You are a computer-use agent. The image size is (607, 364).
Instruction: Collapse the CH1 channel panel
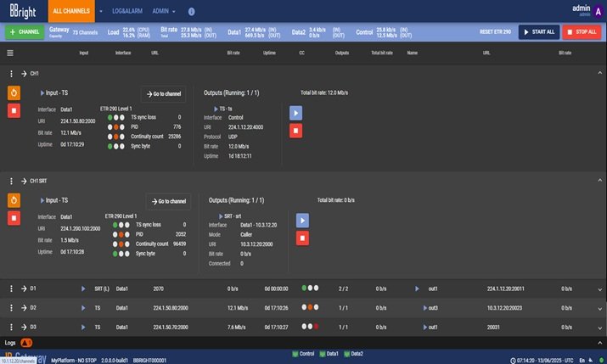(x=599, y=74)
